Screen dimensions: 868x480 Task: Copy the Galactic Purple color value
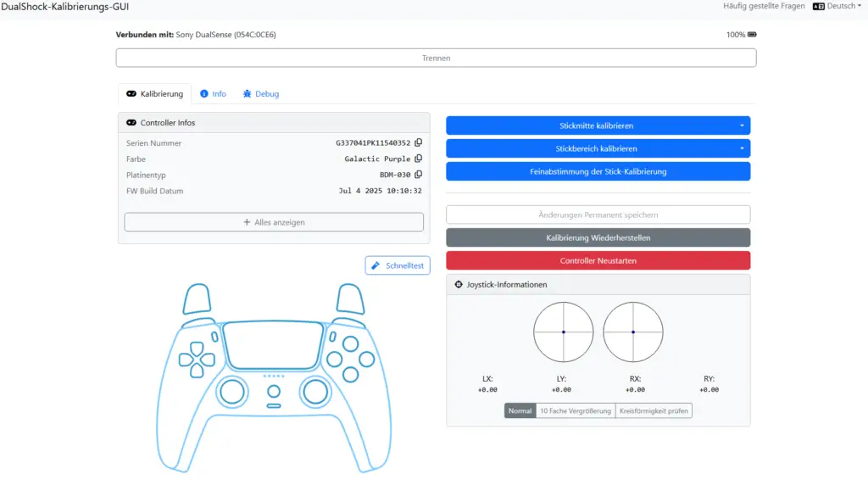pyautogui.click(x=418, y=159)
